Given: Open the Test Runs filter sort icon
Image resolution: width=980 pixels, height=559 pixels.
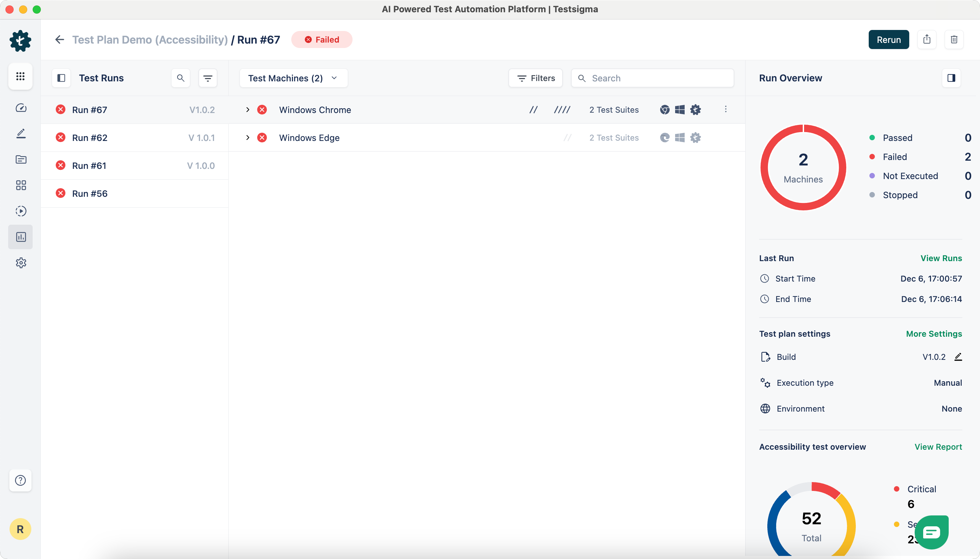Looking at the screenshot, I should point(208,78).
